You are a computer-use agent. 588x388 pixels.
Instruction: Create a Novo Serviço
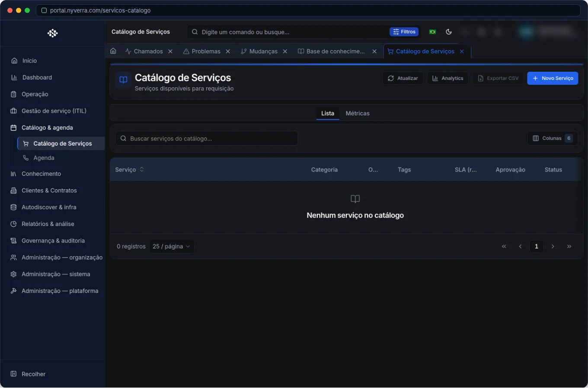coord(553,78)
